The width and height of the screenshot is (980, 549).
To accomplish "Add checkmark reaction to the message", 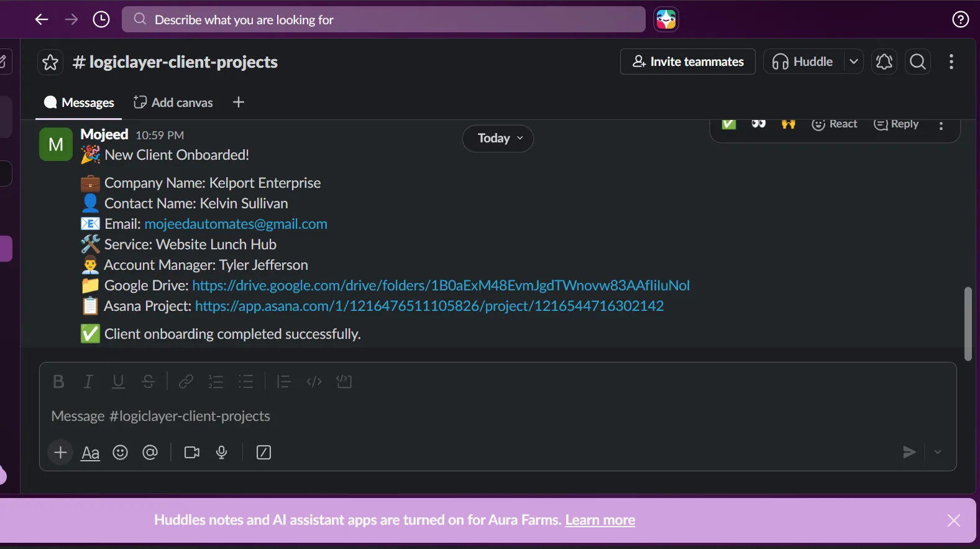I will pyautogui.click(x=729, y=124).
